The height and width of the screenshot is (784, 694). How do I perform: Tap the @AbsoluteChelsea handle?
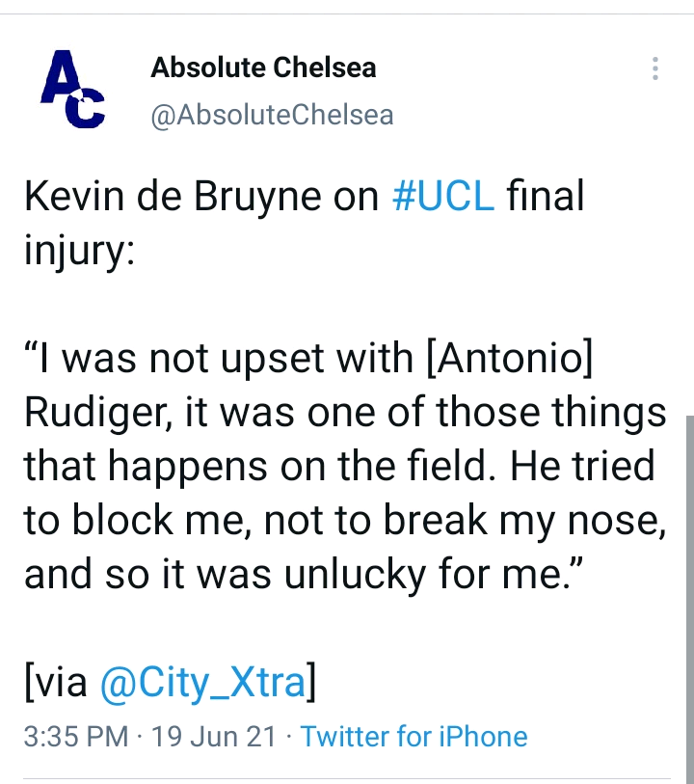tap(272, 115)
